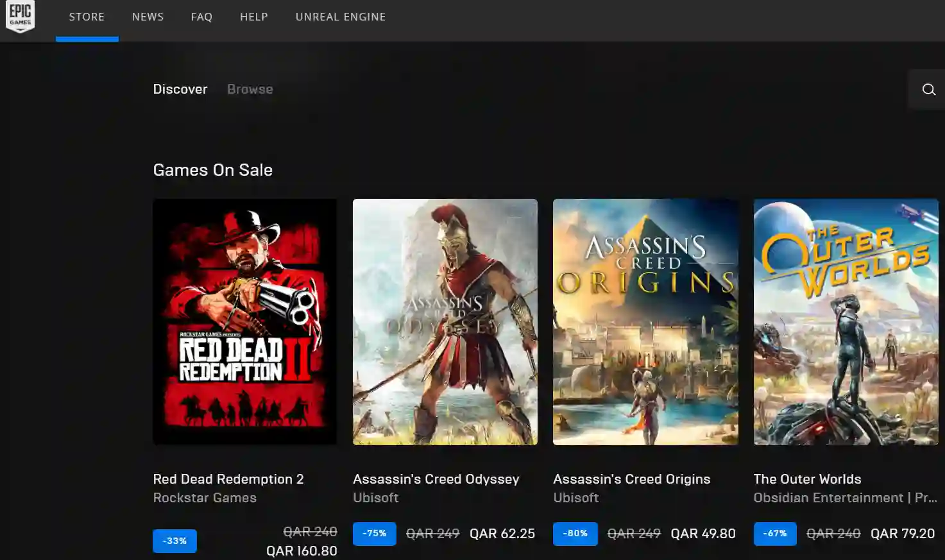This screenshot has width=945, height=560.
Task: Click the QAR 62.25 price
Action: (502, 534)
